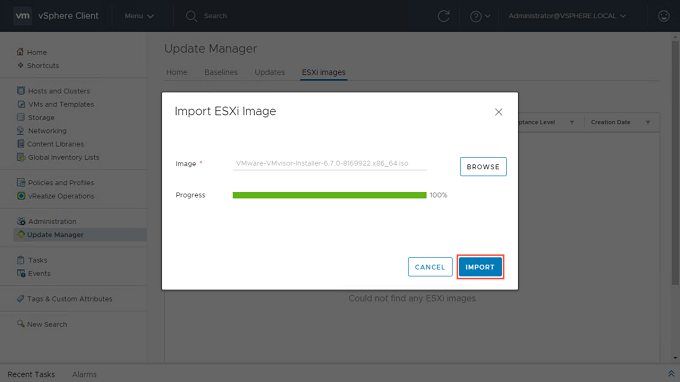Expand the Recent Tasks panel arrows
The height and width of the screenshot is (382, 680).
[671, 374]
